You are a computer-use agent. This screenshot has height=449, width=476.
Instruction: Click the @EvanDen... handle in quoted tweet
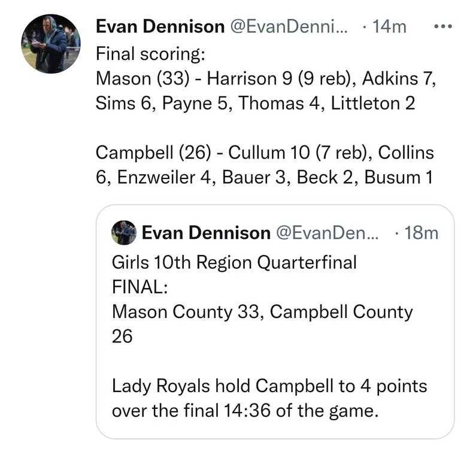point(328,233)
